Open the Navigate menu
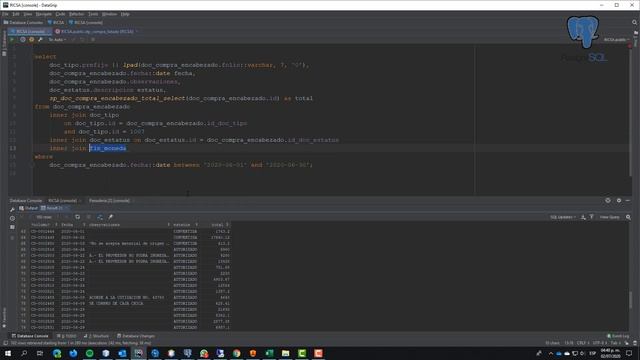This screenshot has height=360, width=640. (x=43, y=14)
